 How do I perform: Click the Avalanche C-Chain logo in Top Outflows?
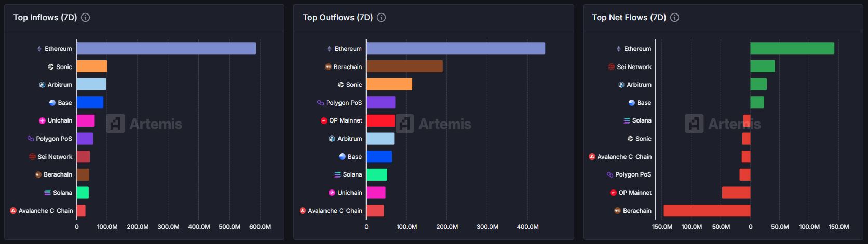(303, 211)
